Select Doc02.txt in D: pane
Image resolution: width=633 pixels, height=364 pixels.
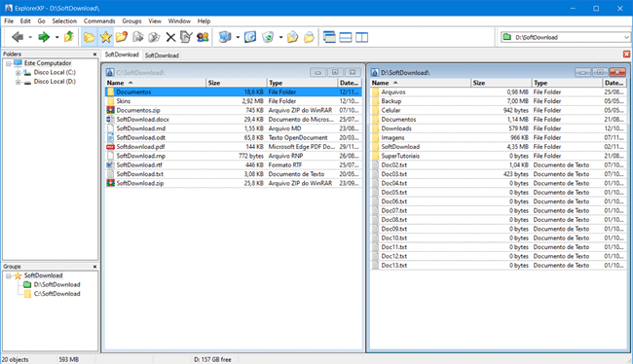[x=394, y=165]
